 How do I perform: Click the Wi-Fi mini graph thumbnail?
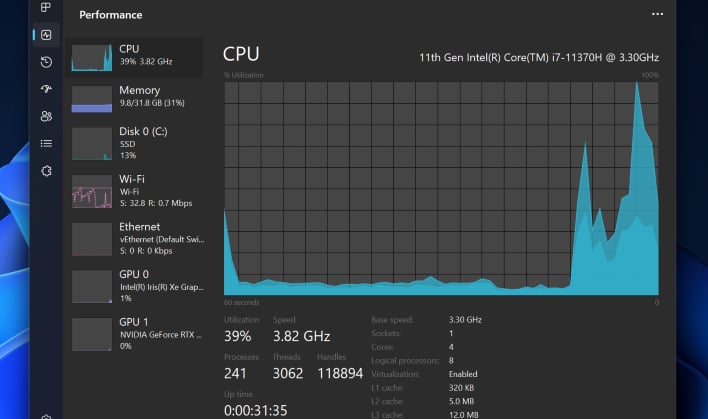92,191
